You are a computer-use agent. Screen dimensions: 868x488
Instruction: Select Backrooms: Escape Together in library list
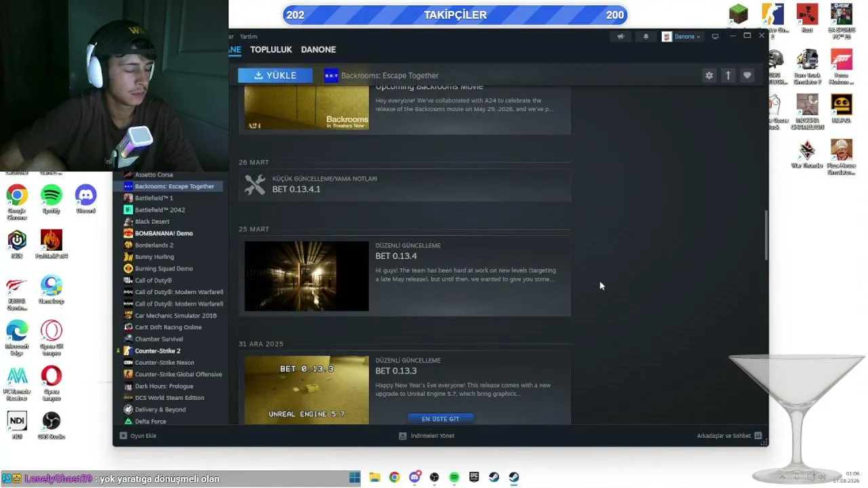click(167, 186)
